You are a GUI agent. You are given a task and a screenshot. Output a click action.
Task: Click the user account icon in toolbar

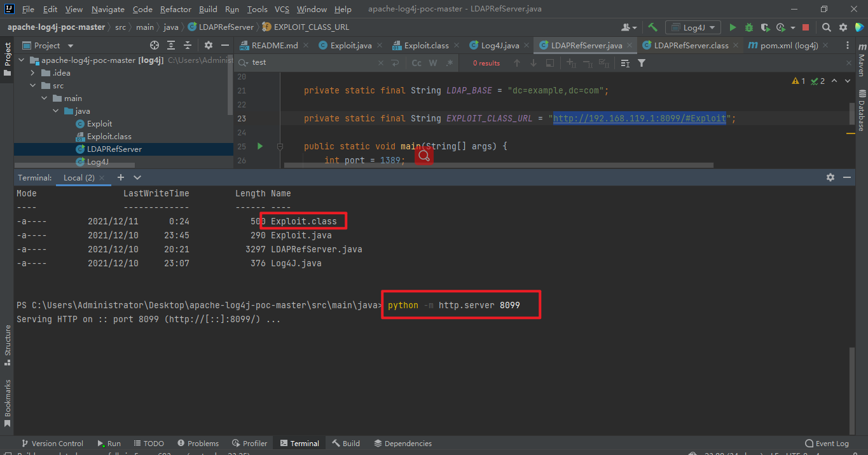(x=629, y=27)
